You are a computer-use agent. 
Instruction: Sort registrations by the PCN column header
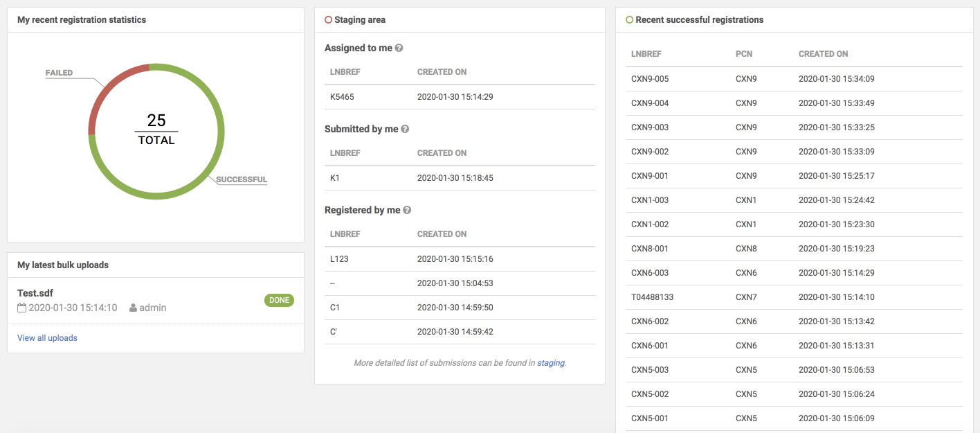pos(744,53)
